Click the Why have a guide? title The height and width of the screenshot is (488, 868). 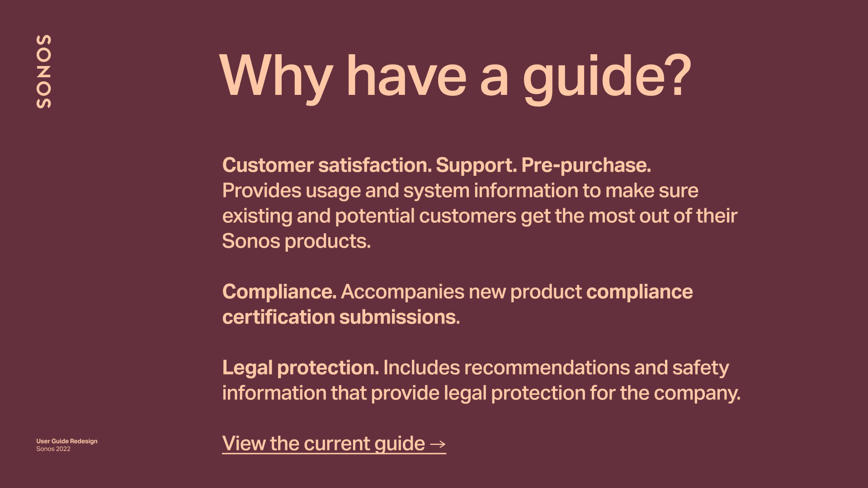click(x=455, y=76)
